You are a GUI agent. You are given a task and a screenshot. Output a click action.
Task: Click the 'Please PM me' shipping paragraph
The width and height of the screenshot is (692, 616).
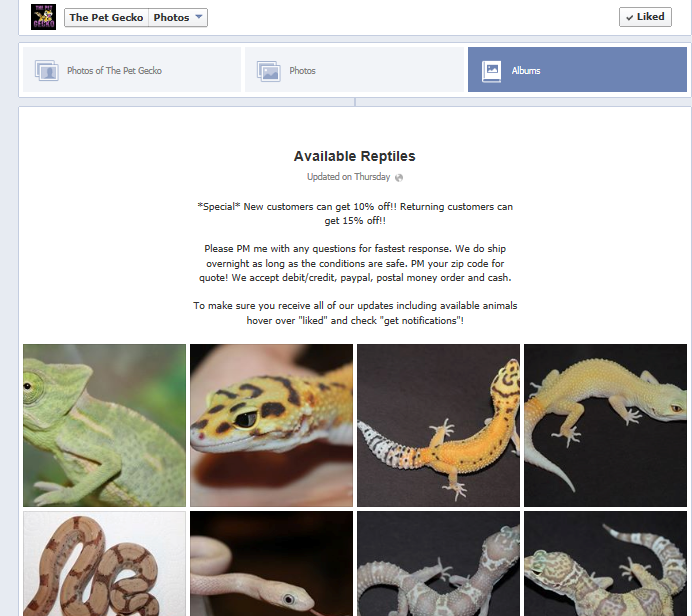click(355, 263)
